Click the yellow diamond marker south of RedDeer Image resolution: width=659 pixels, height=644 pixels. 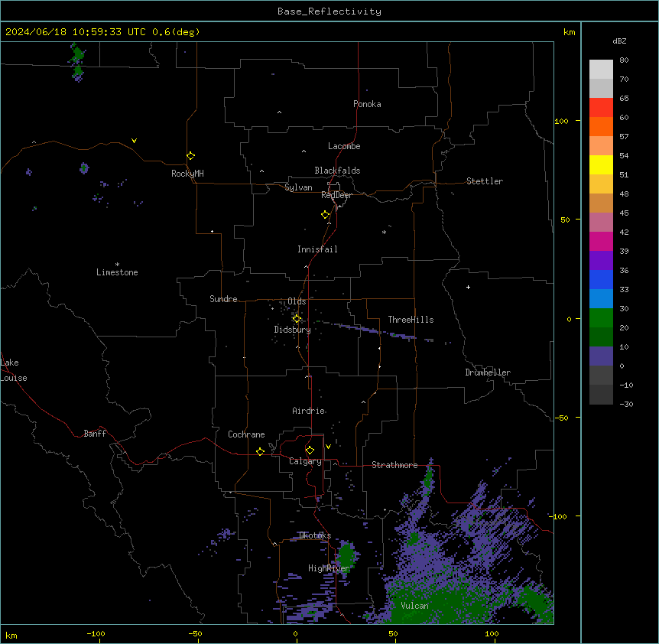pyautogui.click(x=325, y=215)
